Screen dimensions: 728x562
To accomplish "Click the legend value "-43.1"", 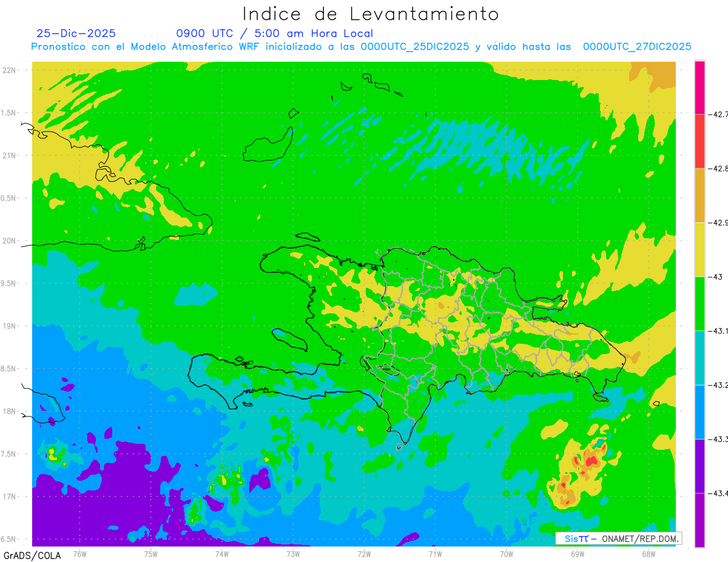I will coord(718,330).
